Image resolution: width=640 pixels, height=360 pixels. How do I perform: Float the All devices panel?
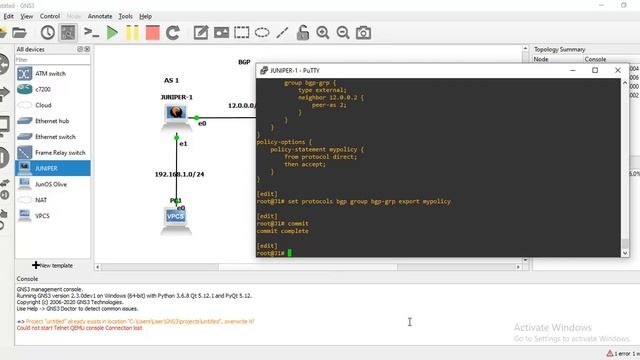tap(80, 49)
